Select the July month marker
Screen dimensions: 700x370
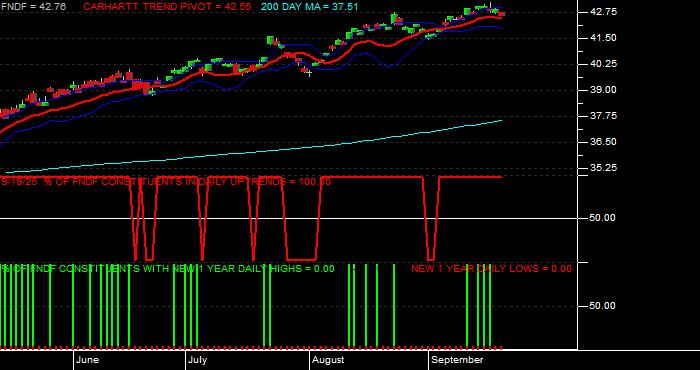coord(197,360)
